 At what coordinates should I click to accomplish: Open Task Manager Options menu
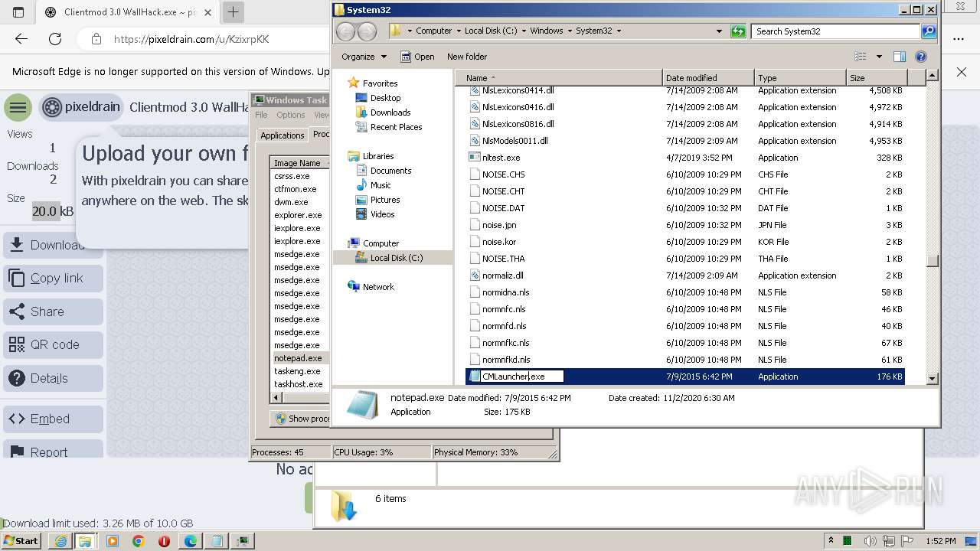click(291, 115)
